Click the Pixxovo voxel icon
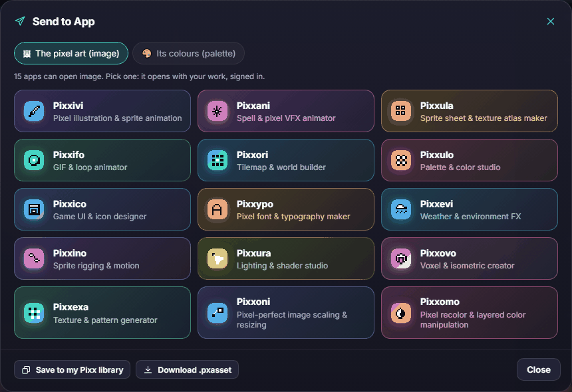 pyautogui.click(x=401, y=258)
